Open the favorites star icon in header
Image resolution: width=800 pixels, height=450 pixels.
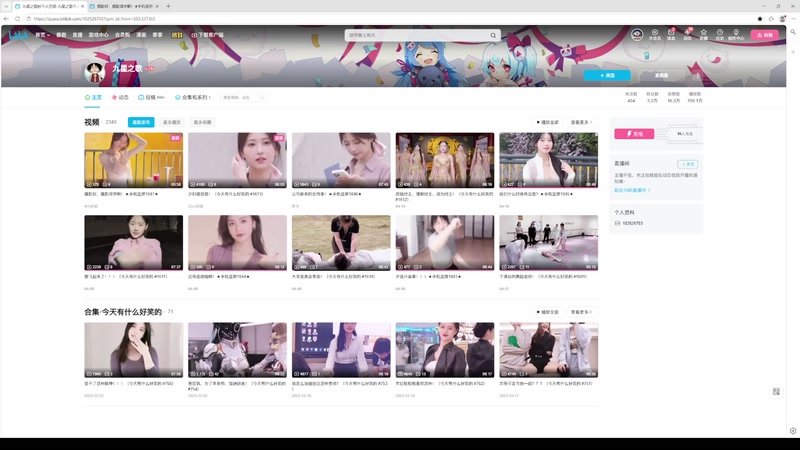(703, 34)
